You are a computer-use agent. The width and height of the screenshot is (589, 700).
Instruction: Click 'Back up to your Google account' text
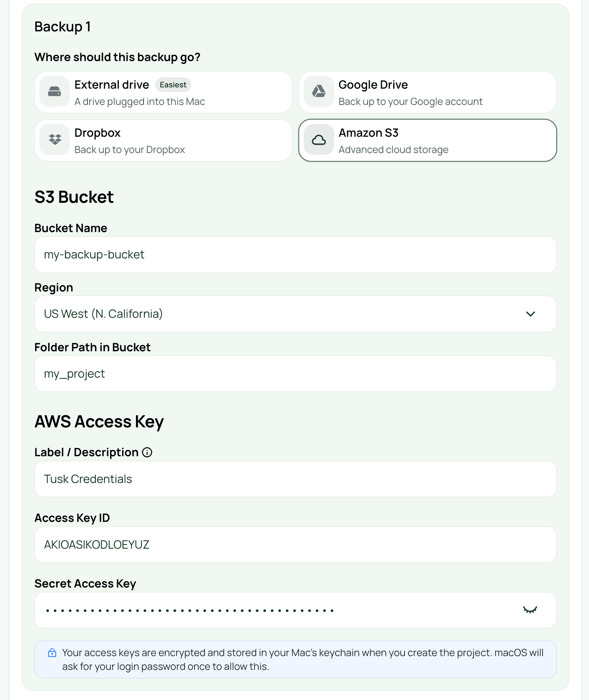(410, 102)
